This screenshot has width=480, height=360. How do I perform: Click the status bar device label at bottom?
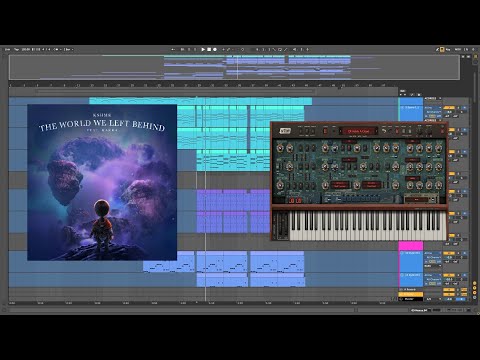(419, 310)
